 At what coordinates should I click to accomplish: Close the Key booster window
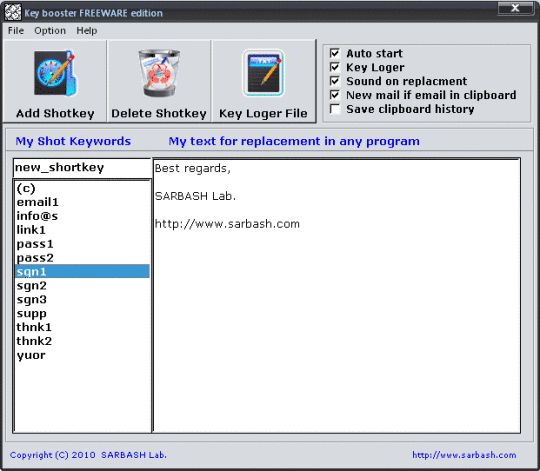click(515, 8)
